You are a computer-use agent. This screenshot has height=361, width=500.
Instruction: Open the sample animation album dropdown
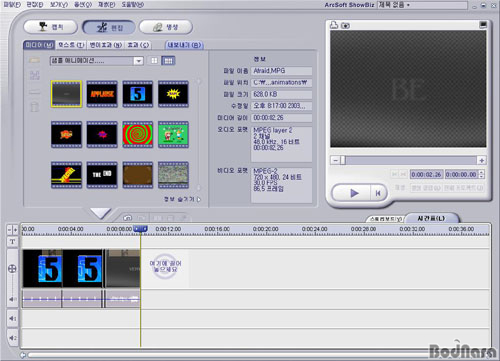(x=138, y=61)
